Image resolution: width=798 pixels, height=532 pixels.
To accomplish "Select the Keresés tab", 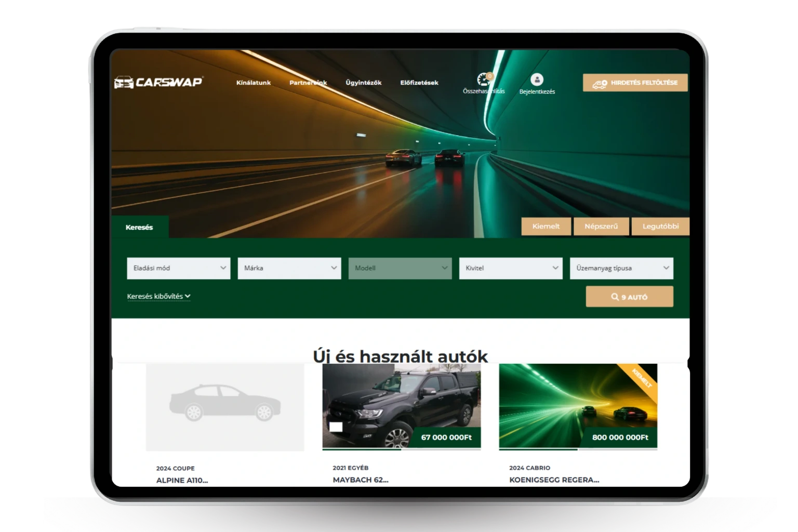I will (x=139, y=227).
